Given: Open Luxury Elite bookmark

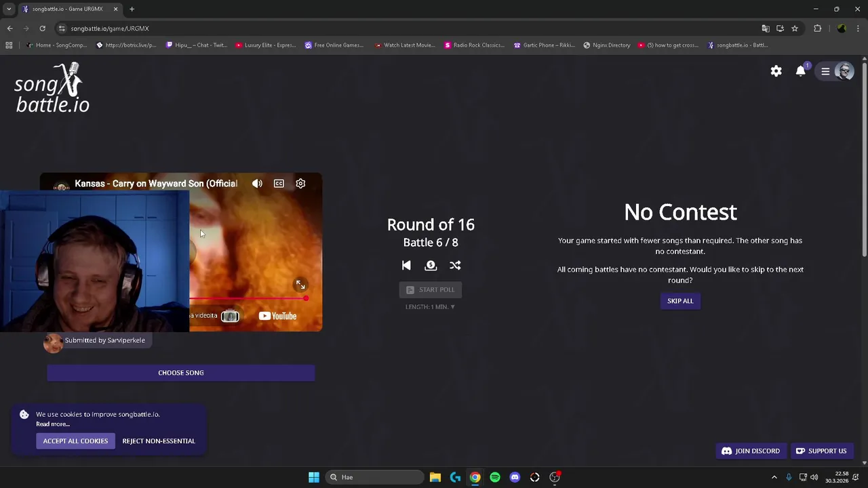Looking at the screenshot, I should (265, 45).
